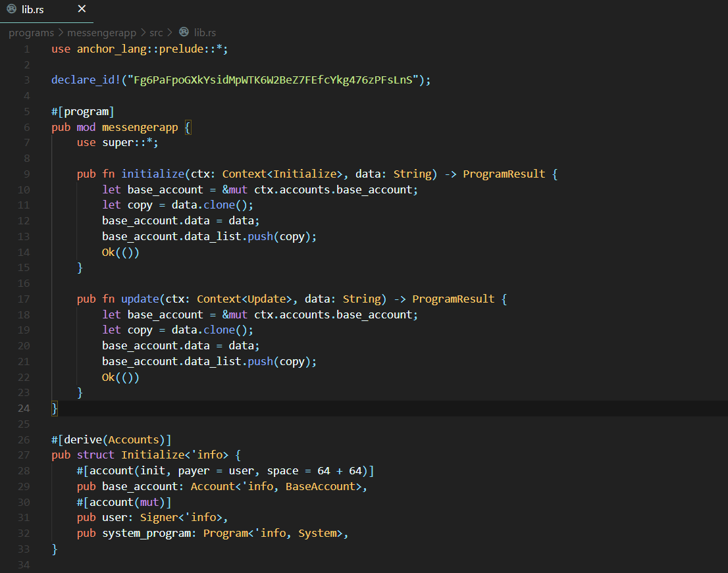Click the Rust icon in breadcrumb
728x573 pixels.
point(184,32)
